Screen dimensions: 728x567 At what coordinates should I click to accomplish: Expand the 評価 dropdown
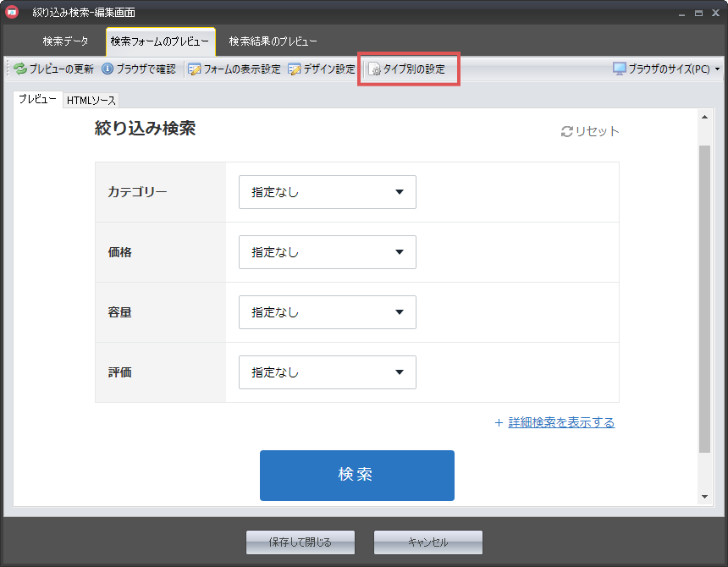click(328, 372)
